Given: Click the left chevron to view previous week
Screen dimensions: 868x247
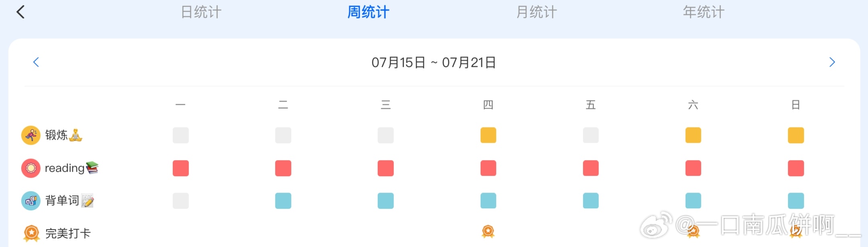Looking at the screenshot, I should 36,62.
